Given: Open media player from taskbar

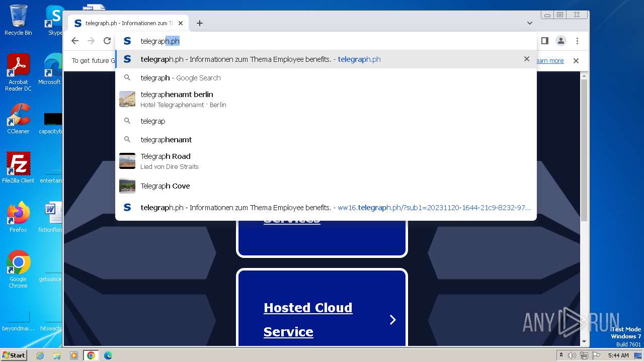Looking at the screenshot, I should (x=74, y=355).
